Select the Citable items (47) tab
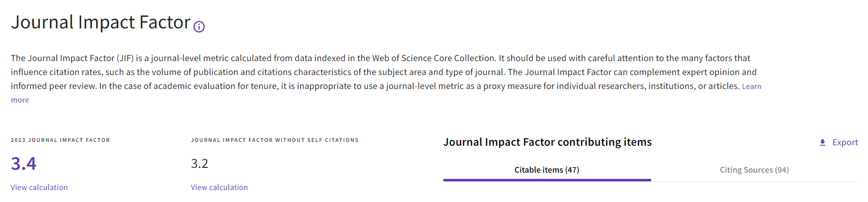Screen dimensions: 868x202 point(547,170)
